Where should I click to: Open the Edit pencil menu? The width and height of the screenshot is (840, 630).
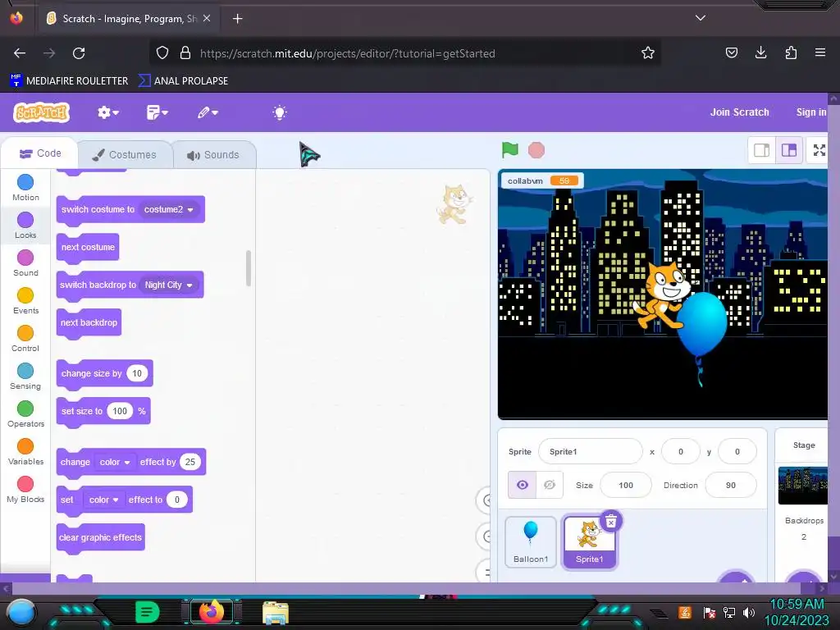[208, 112]
